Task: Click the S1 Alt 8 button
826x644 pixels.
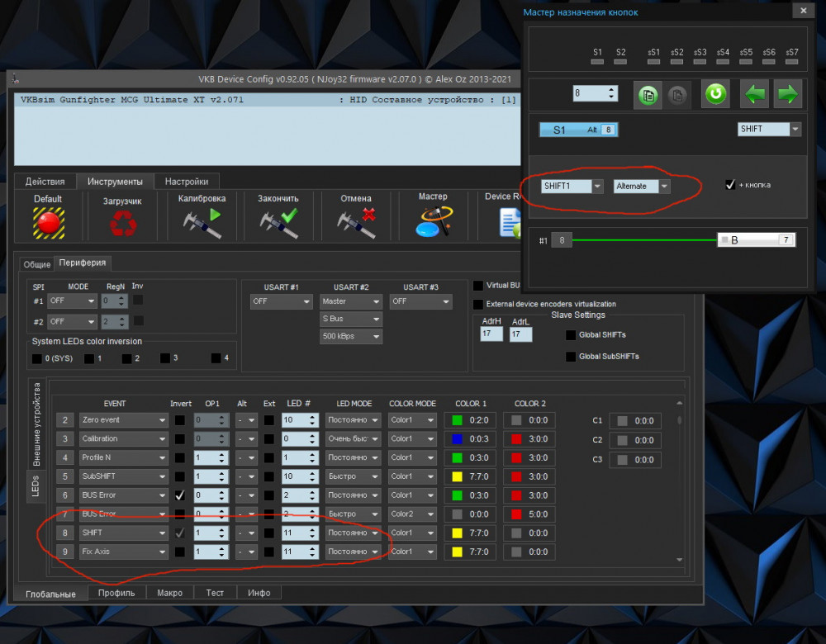Action: [577, 130]
